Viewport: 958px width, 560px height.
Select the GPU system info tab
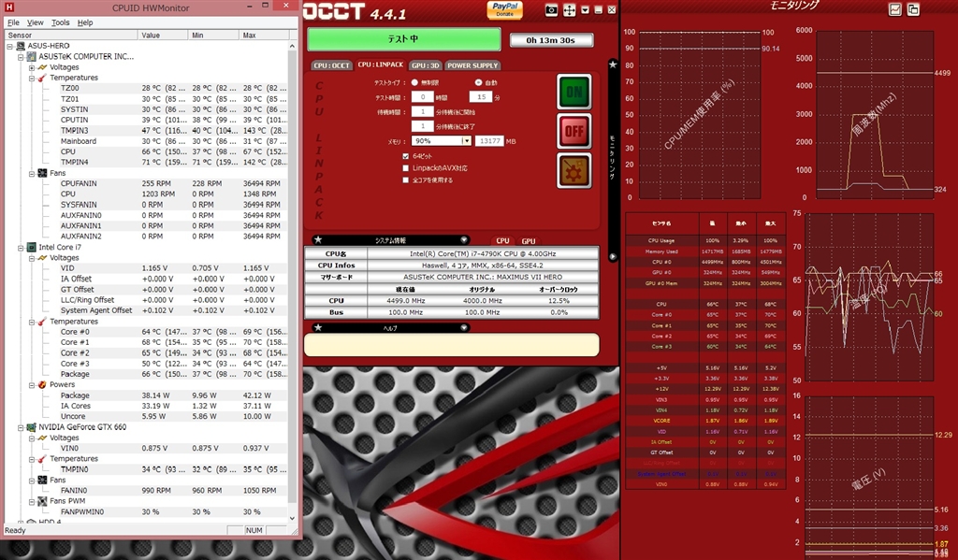[529, 240]
